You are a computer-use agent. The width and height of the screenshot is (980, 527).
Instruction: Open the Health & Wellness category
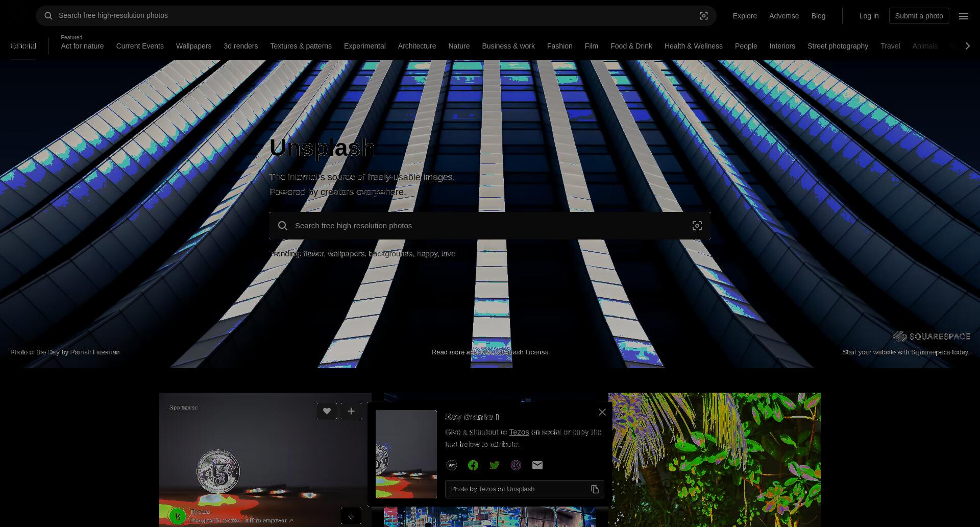[x=693, y=46]
